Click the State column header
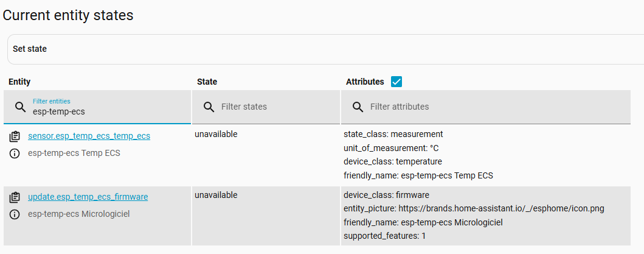 click(207, 82)
